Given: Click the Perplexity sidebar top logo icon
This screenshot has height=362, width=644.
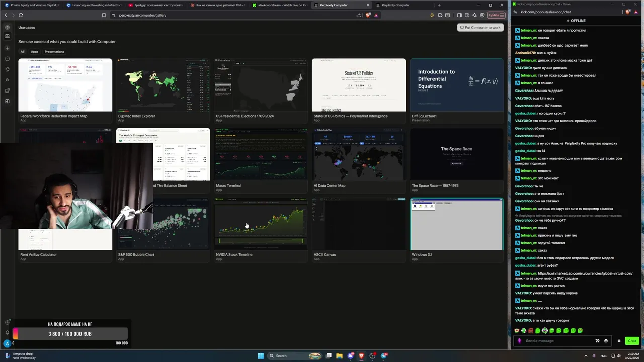Looking at the screenshot, I should (7, 27).
